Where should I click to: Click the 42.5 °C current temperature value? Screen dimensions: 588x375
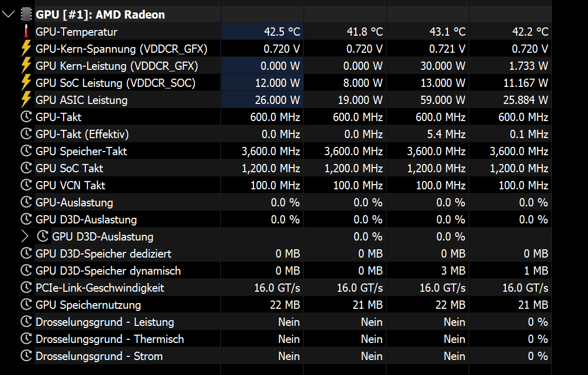coord(282,32)
